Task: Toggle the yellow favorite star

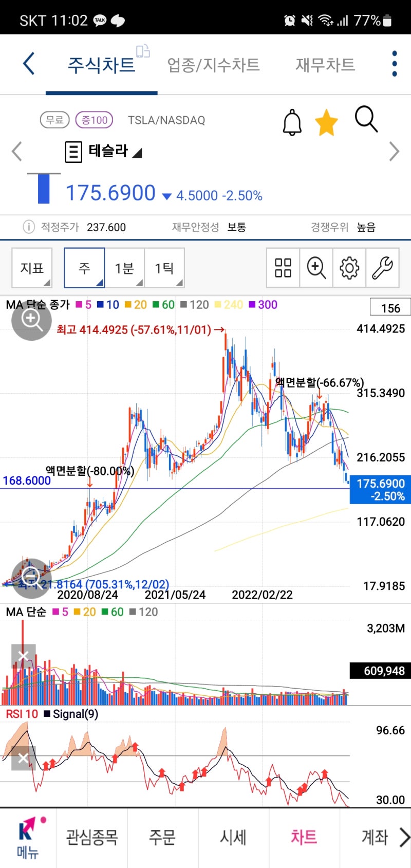Action: tap(326, 122)
